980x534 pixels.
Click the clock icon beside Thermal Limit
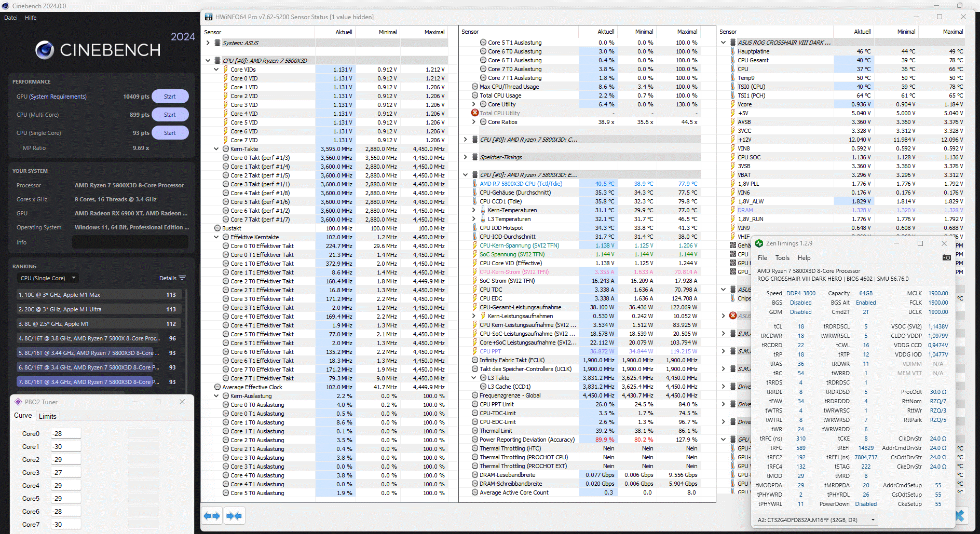pyautogui.click(x=475, y=431)
